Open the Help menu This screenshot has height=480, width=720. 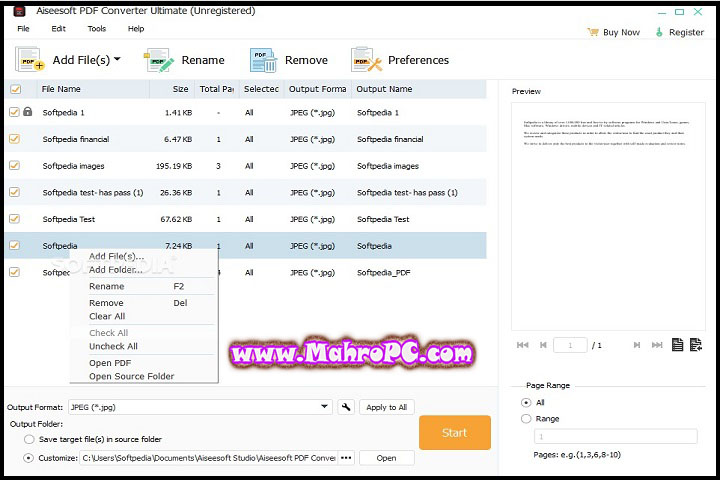point(136,28)
